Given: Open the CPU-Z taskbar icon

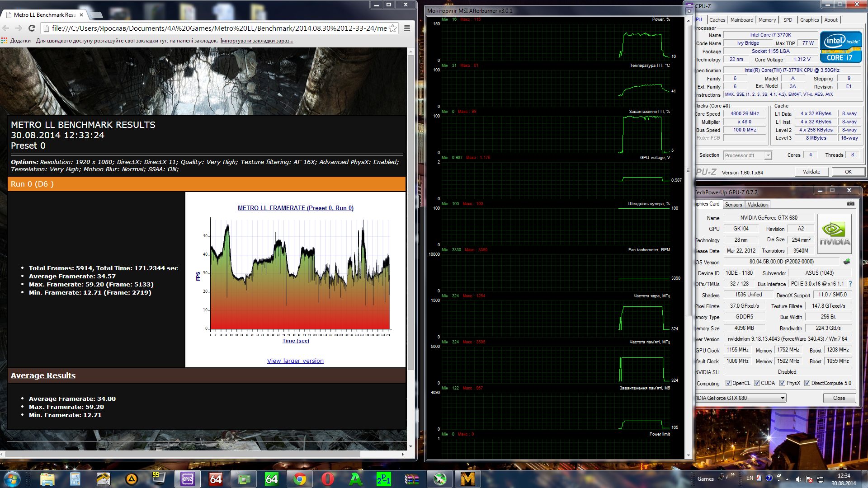Looking at the screenshot, I should (188, 479).
